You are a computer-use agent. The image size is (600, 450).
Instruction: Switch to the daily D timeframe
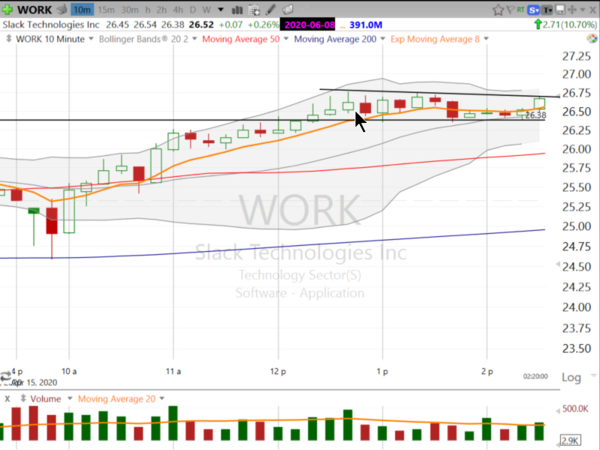point(193,10)
